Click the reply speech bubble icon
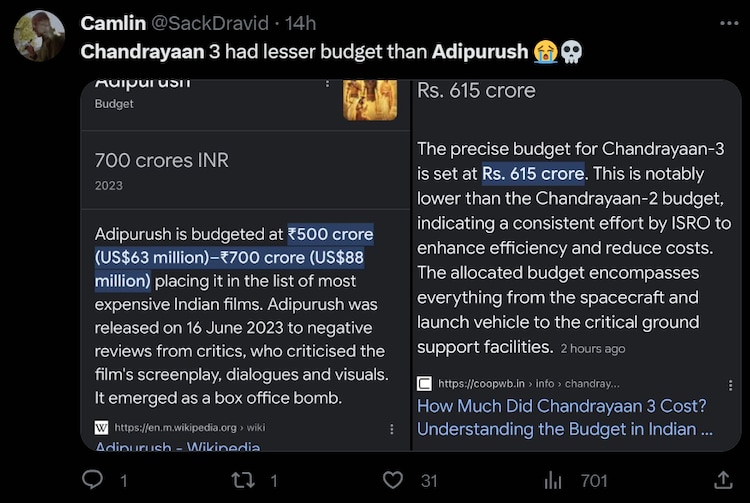750x503 pixels. tap(92, 481)
